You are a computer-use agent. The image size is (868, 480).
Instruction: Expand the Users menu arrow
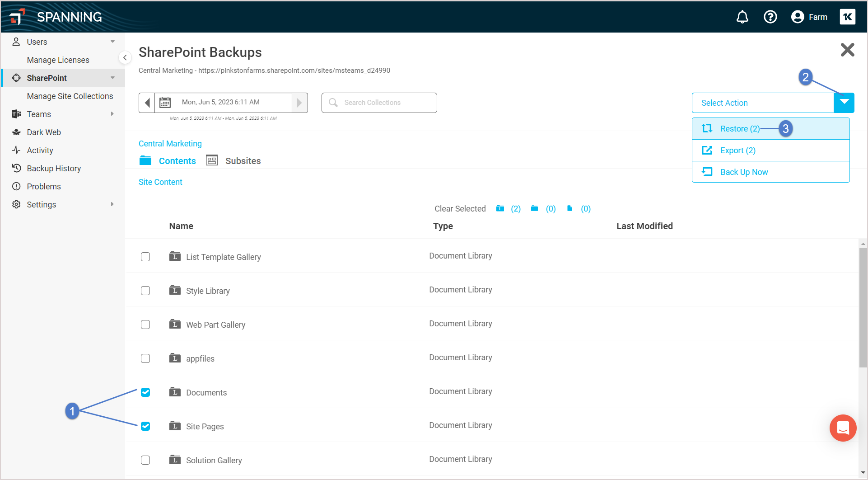click(112, 42)
